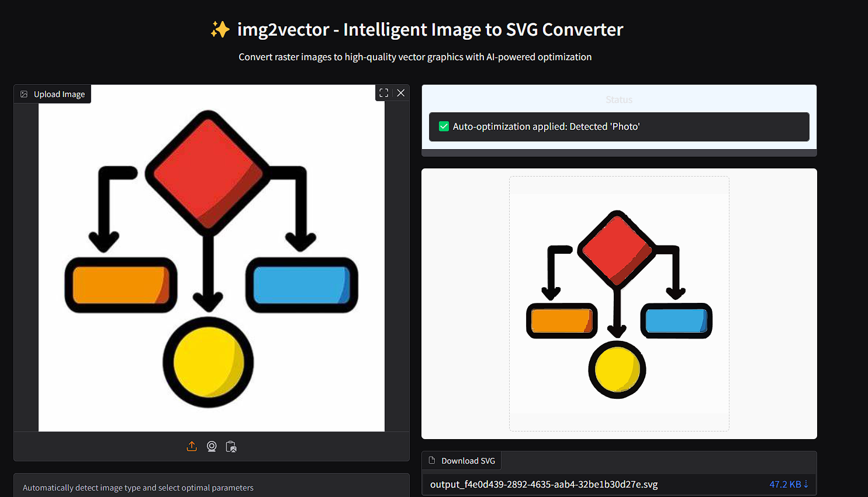Expand the image viewer to fullscreen
The image size is (868, 497).
point(383,92)
